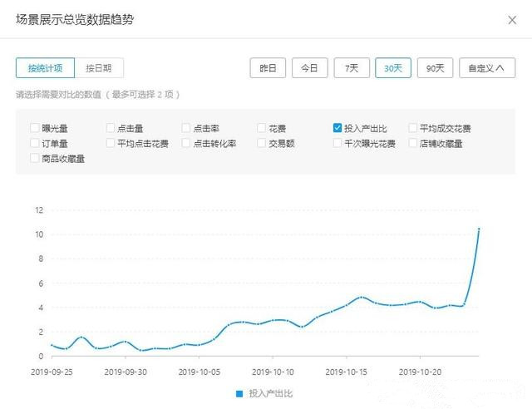Check the 交易额 checkbox
Image resolution: width=532 pixels, height=409 pixels.
tap(261, 143)
